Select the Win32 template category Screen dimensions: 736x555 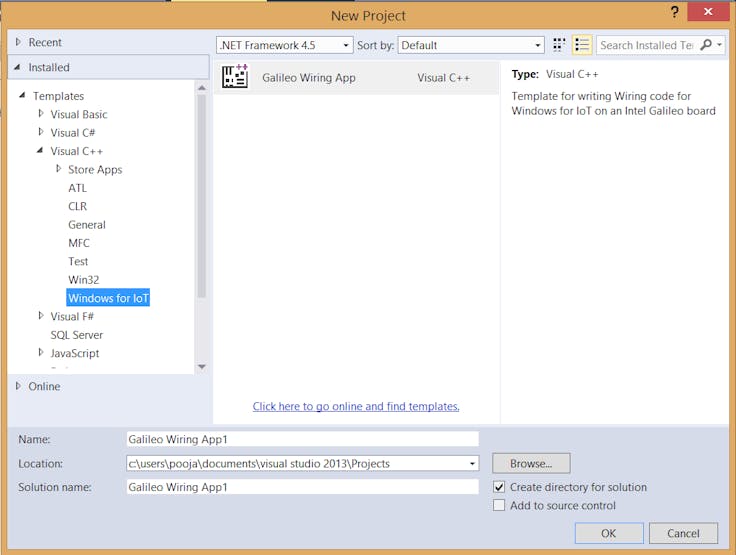(x=84, y=279)
